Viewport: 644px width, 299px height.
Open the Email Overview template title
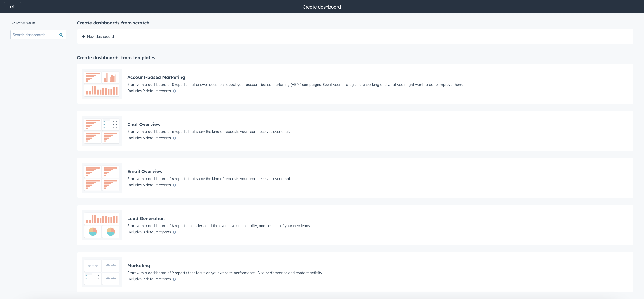[145, 171]
